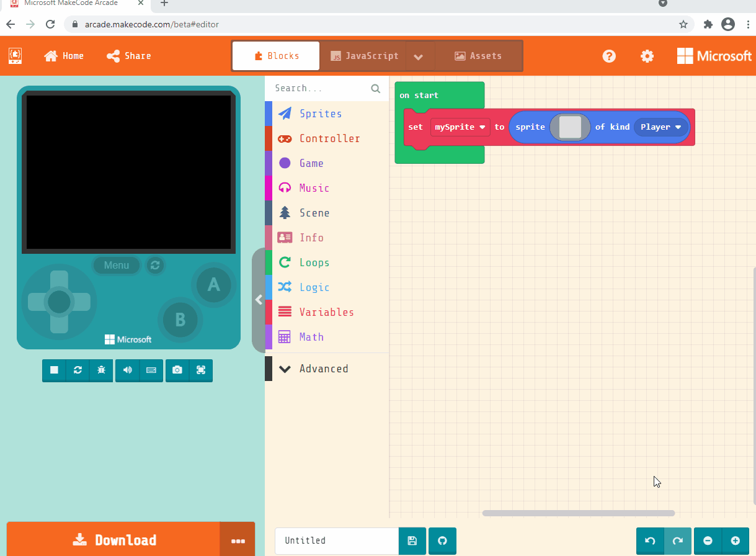
Task: Open the mySprite variable dropdown
Action: point(460,127)
